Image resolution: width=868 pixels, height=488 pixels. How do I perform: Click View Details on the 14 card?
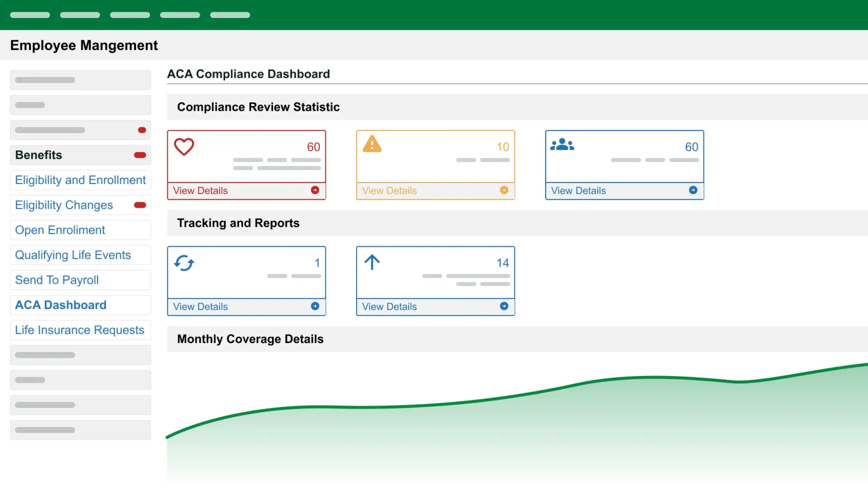tap(389, 307)
